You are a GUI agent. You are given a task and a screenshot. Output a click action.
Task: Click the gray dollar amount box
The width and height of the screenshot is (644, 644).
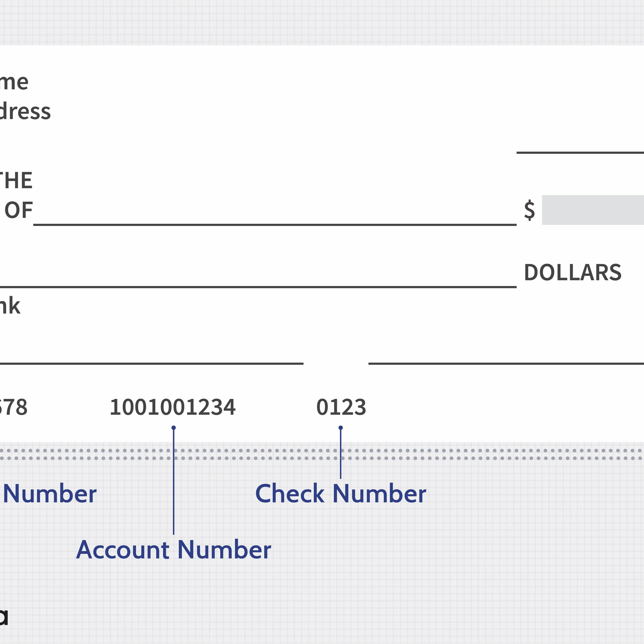(593, 210)
